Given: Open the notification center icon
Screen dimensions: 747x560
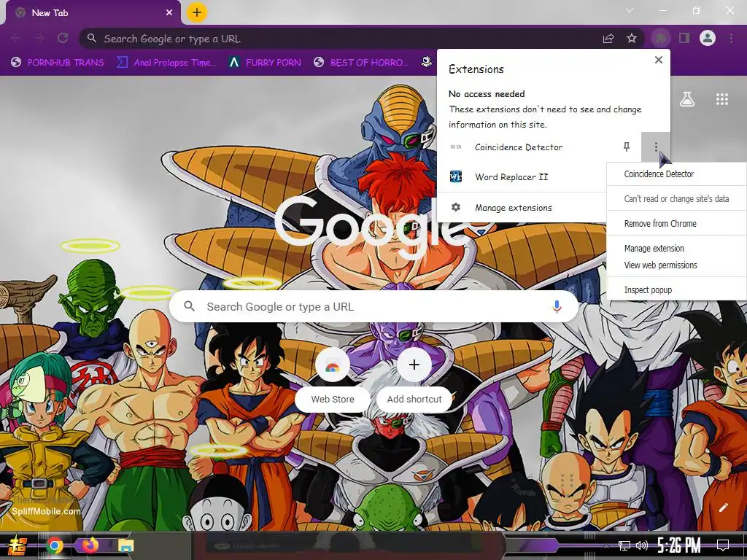Looking at the screenshot, I should click(x=723, y=545).
